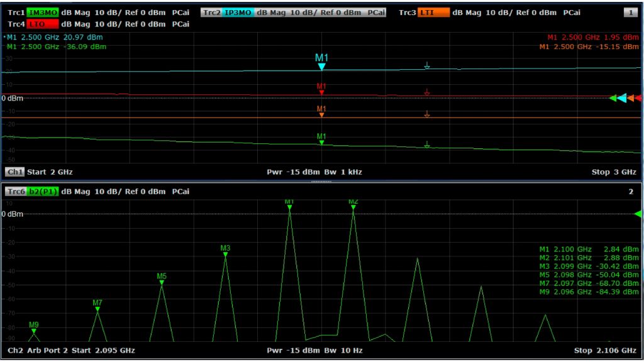Click the Stop 2.106 GHz stimulus field
Screen dimensions: 644x362
[x=607, y=350]
